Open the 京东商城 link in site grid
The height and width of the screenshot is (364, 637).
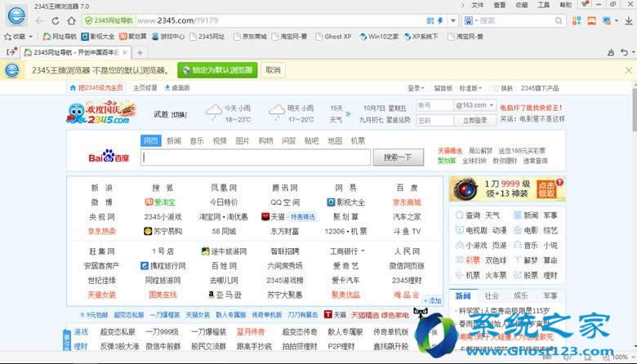coord(406,202)
